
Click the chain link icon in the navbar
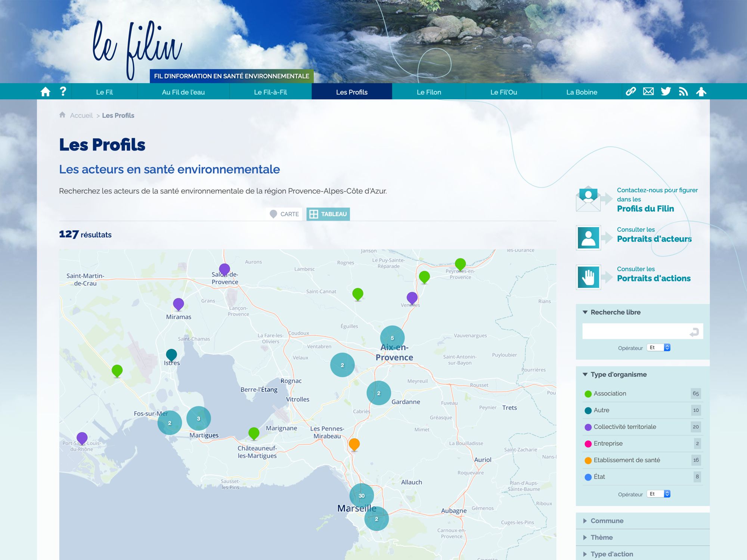point(631,91)
